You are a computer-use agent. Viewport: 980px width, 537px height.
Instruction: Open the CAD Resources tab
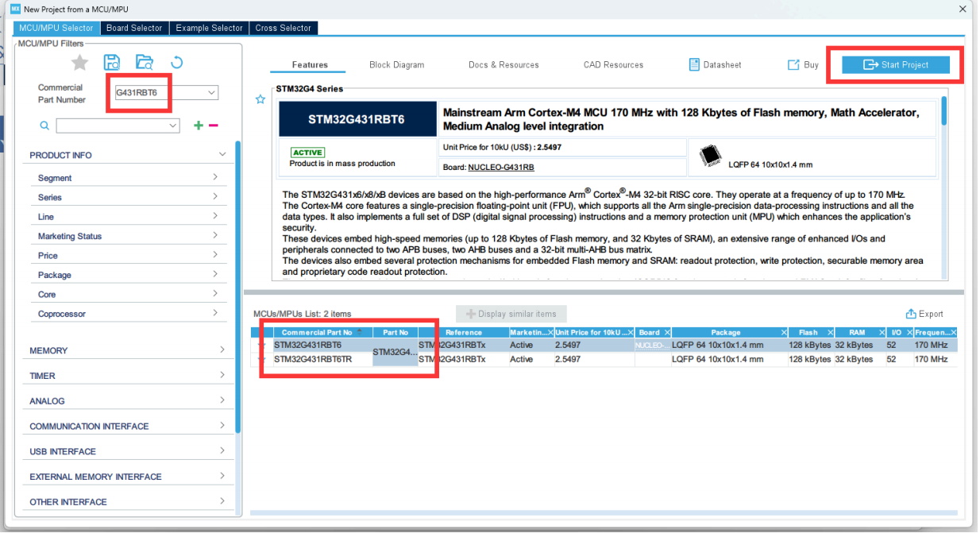tap(613, 65)
